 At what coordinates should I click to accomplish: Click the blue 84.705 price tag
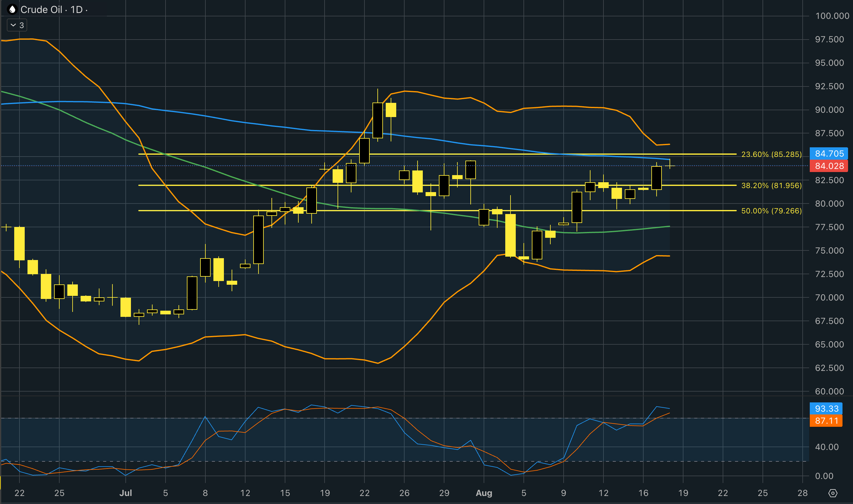pyautogui.click(x=829, y=153)
